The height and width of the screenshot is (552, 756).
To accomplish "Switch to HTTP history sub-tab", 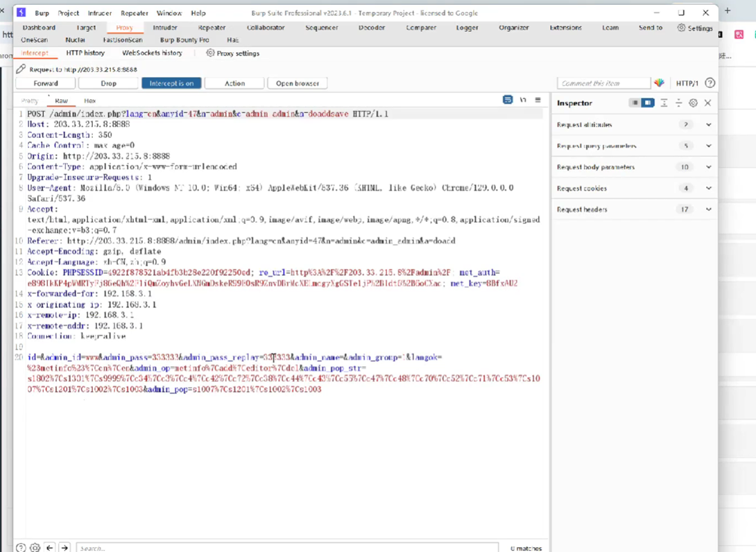I will click(x=85, y=53).
